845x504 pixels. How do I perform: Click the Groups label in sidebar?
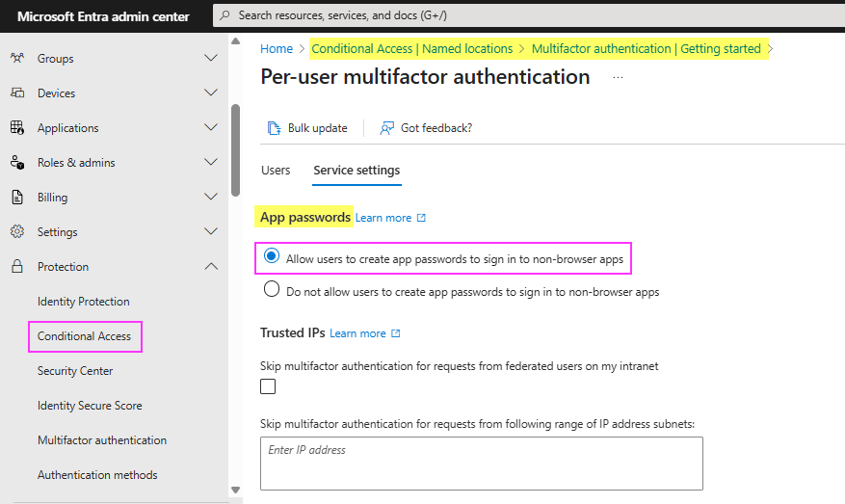point(56,58)
